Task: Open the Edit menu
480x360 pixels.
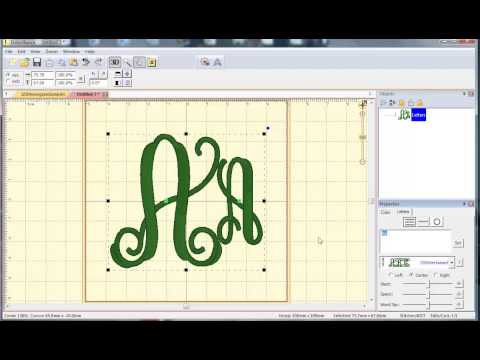Action: coord(22,52)
